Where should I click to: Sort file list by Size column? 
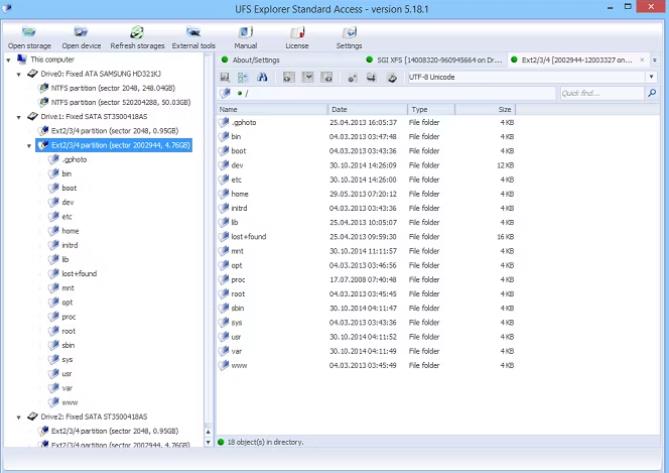[486, 110]
